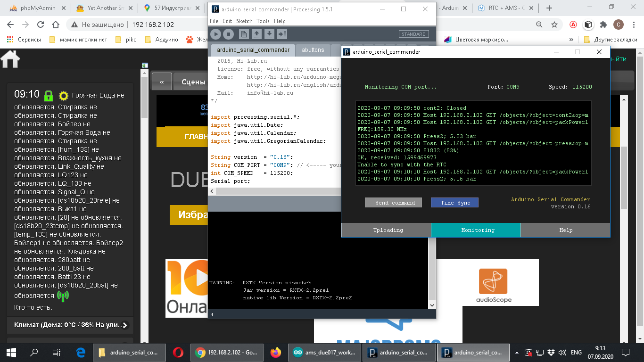Click the green padlock security icon

click(x=48, y=96)
